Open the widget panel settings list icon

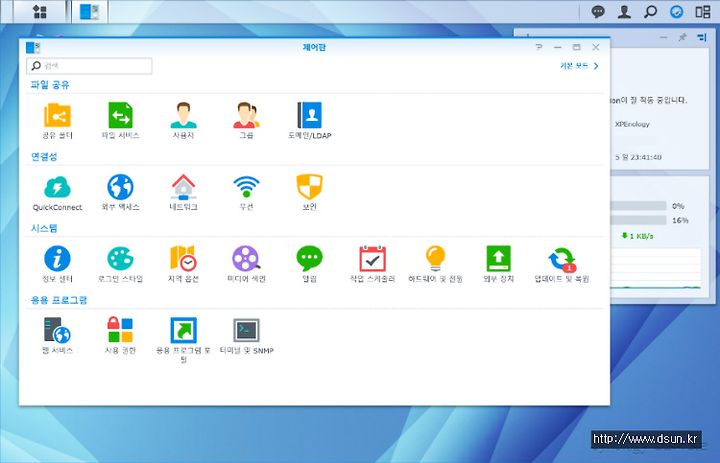pyautogui.click(x=702, y=38)
